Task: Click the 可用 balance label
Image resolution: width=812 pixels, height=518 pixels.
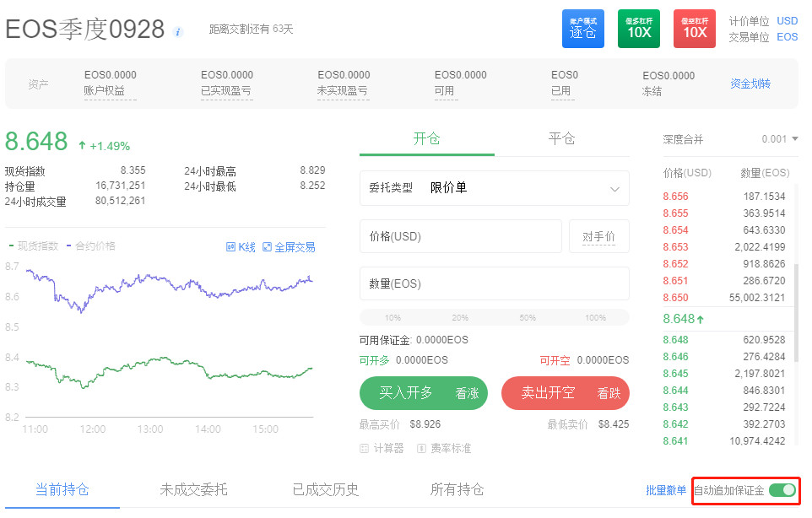Action: (x=444, y=91)
